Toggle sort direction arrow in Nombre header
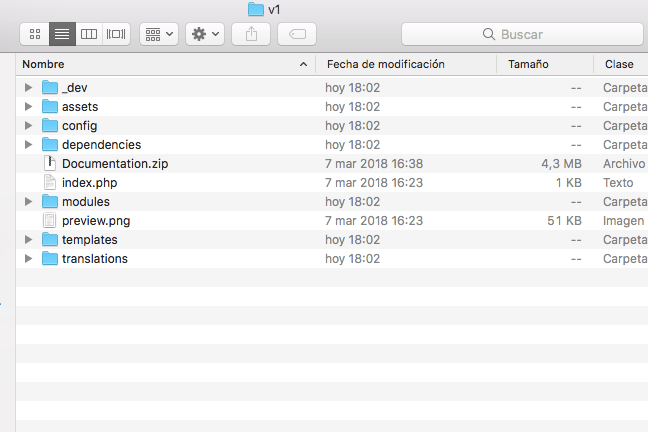Screen dimensions: 648x432 tap(303, 64)
